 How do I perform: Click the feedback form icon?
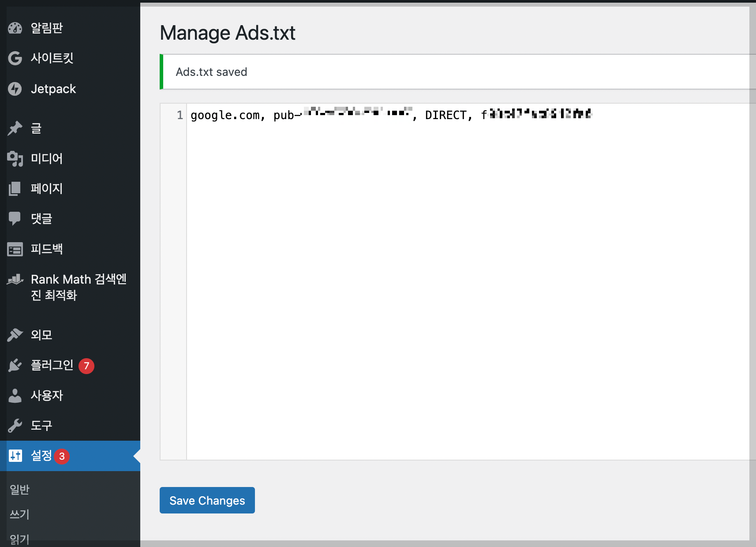click(15, 250)
